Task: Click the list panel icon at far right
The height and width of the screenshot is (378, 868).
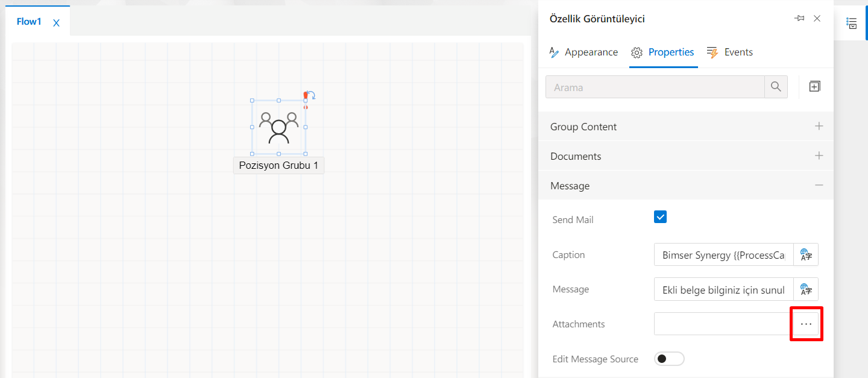Action: (852, 23)
